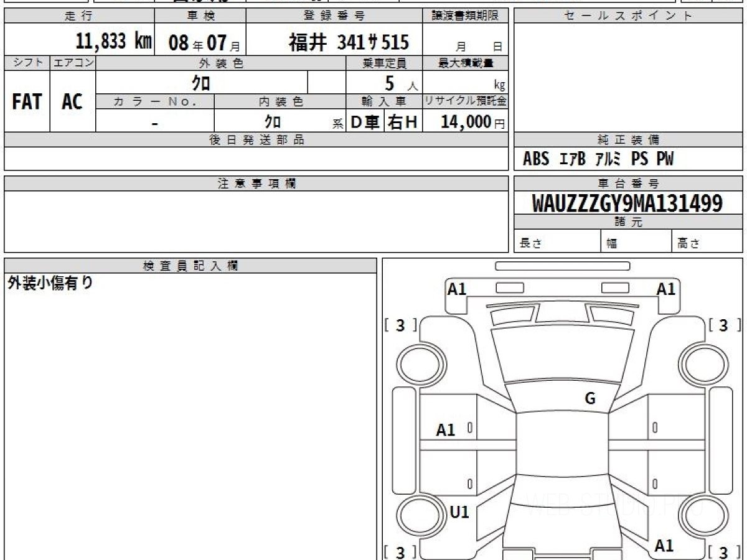The image size is (747, 560).
Task: Click the 純正装備 header
Action: (x=628, y=140)
